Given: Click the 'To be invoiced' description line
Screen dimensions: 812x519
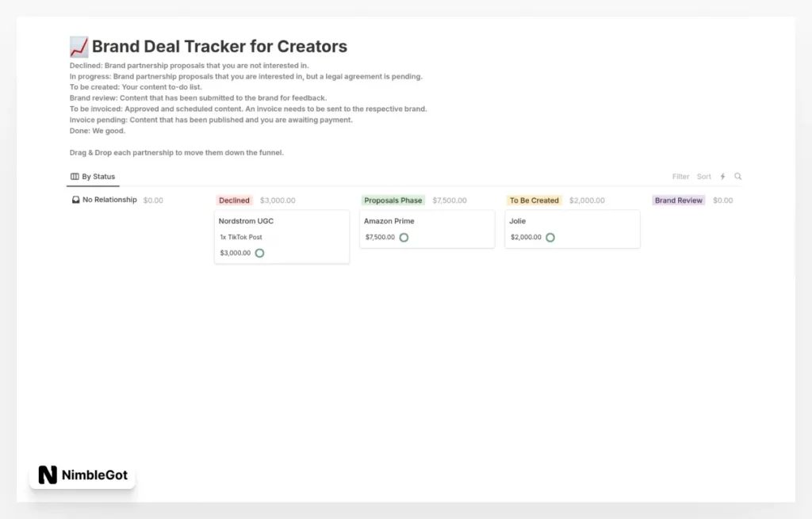Looking at the screenshot, I should 248,109.
